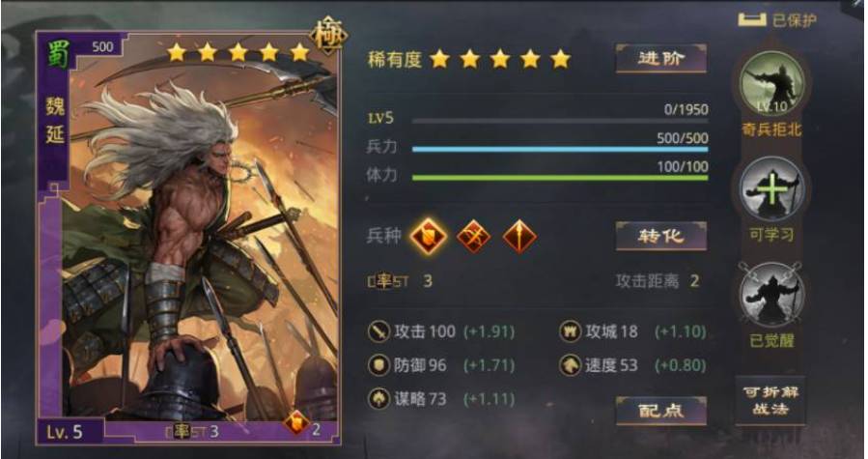Click the castle siege stat icon

570,332
